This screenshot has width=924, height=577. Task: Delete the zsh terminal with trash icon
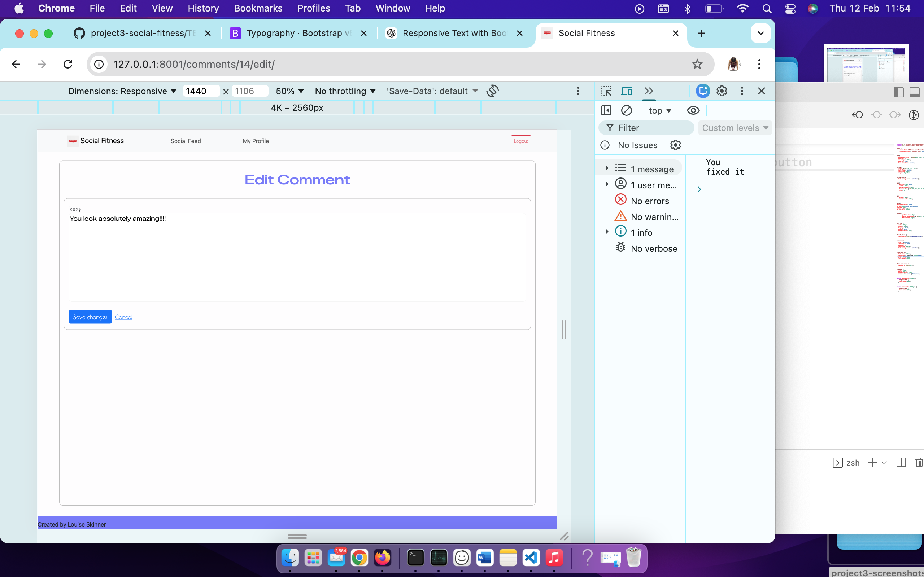click(919, 463)
